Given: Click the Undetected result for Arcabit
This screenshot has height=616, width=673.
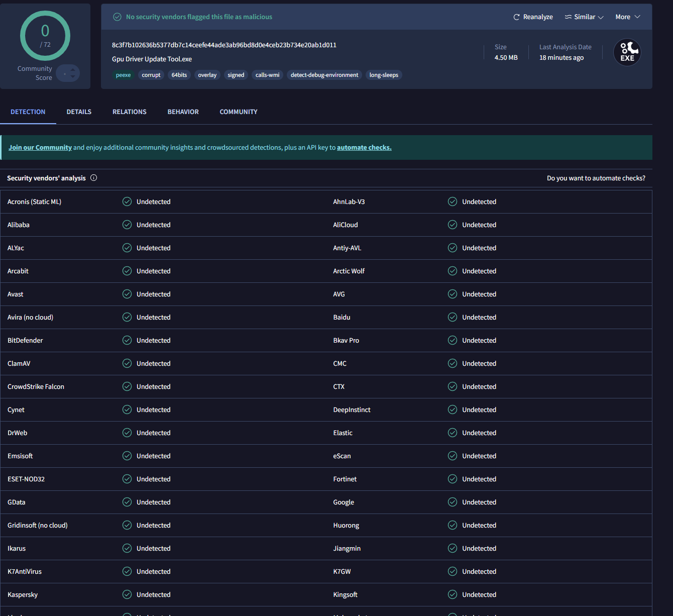Looking at the screenshot, I should pyautogui.click(x=154, y=271).
